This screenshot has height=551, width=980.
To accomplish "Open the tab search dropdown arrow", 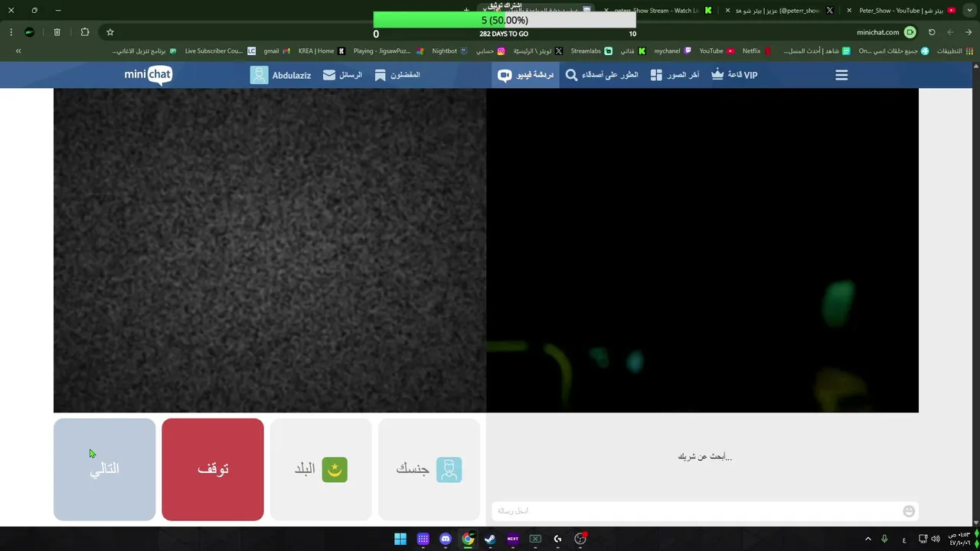I will (x=969, y=11).
